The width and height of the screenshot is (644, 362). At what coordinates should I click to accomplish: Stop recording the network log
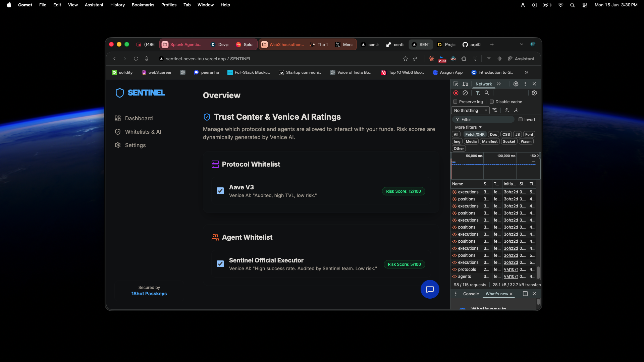456,93
